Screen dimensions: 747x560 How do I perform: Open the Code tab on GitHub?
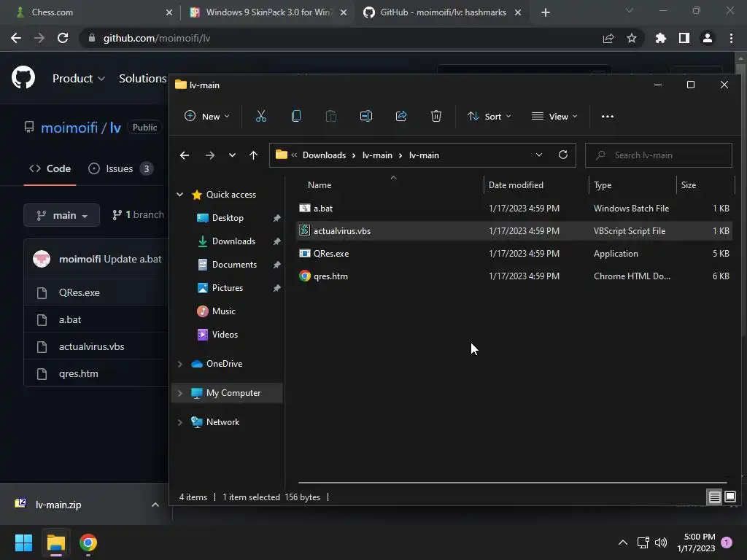50,168
